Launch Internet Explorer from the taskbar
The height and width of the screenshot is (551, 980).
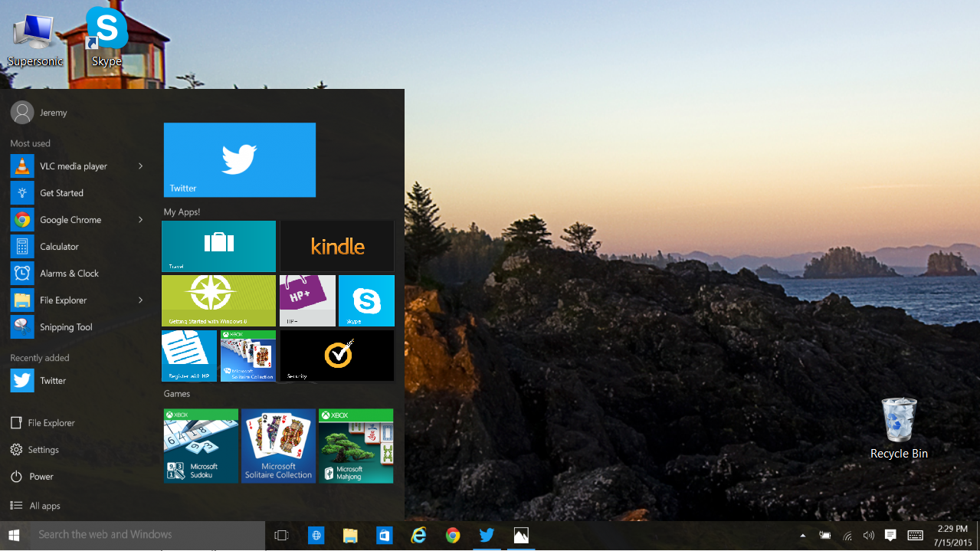(x=418, y=536)
